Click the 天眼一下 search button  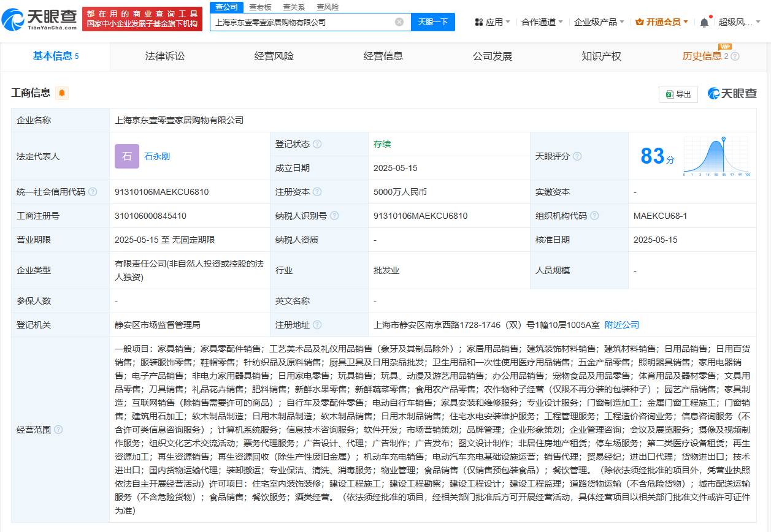point(433,21)
